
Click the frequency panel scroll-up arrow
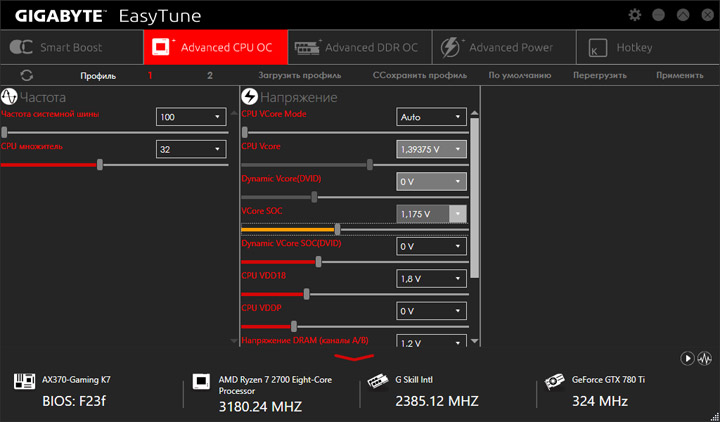234,113
